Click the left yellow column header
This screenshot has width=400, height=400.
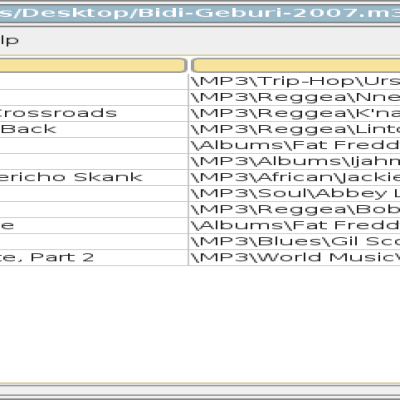[93, 66]
